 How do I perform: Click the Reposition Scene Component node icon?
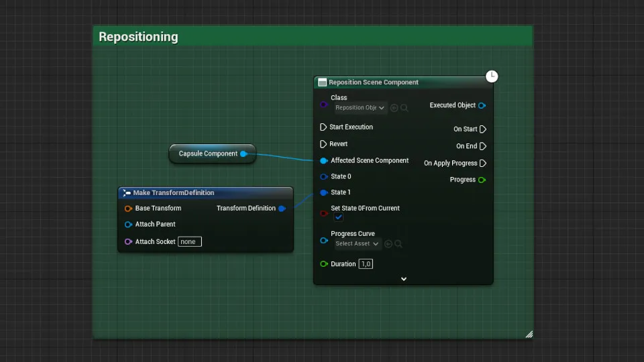[x=323, y=82]
